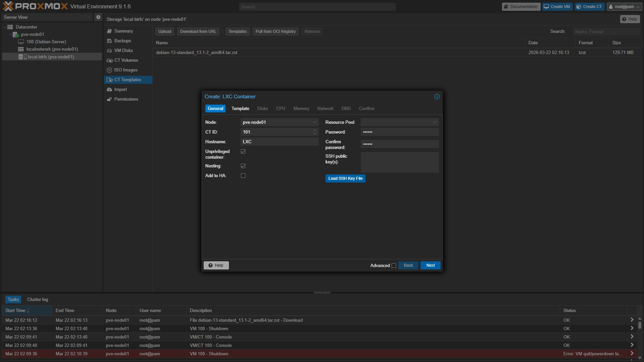
Task: Collapse the bottom task log panel
Action: point(322,293)
